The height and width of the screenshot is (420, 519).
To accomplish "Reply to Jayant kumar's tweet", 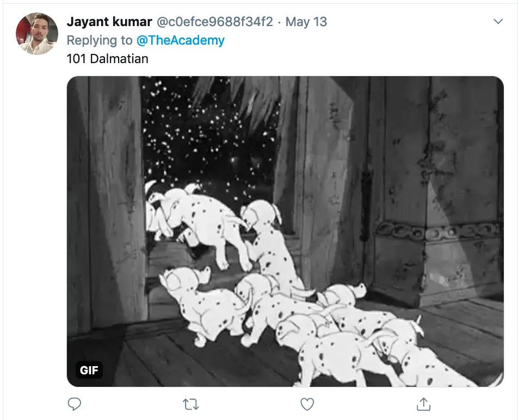I will pos(74,404).
